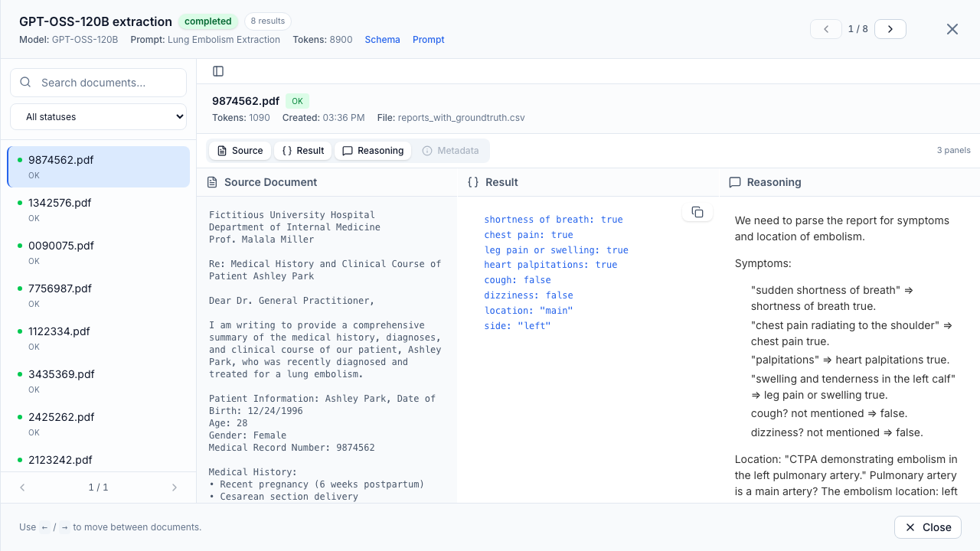Select document 2425262.pdf

(98, 424)
